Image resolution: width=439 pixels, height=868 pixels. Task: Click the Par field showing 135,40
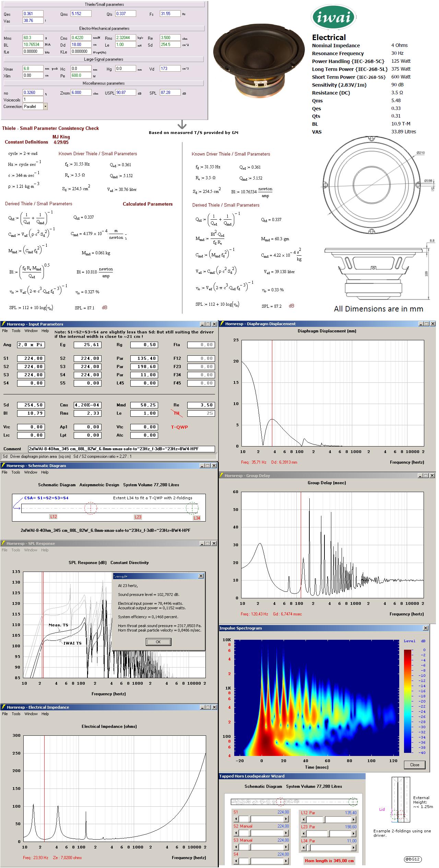[144, 358]
